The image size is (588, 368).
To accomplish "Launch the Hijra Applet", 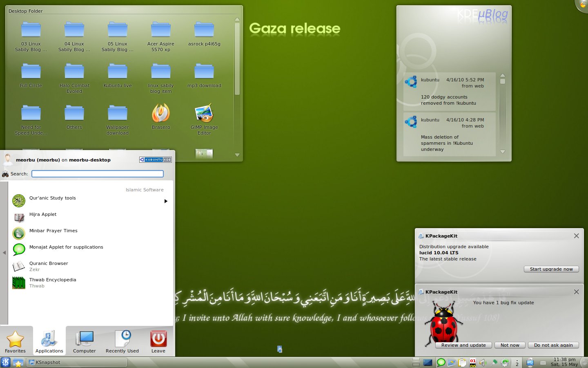I will [43, 214].
